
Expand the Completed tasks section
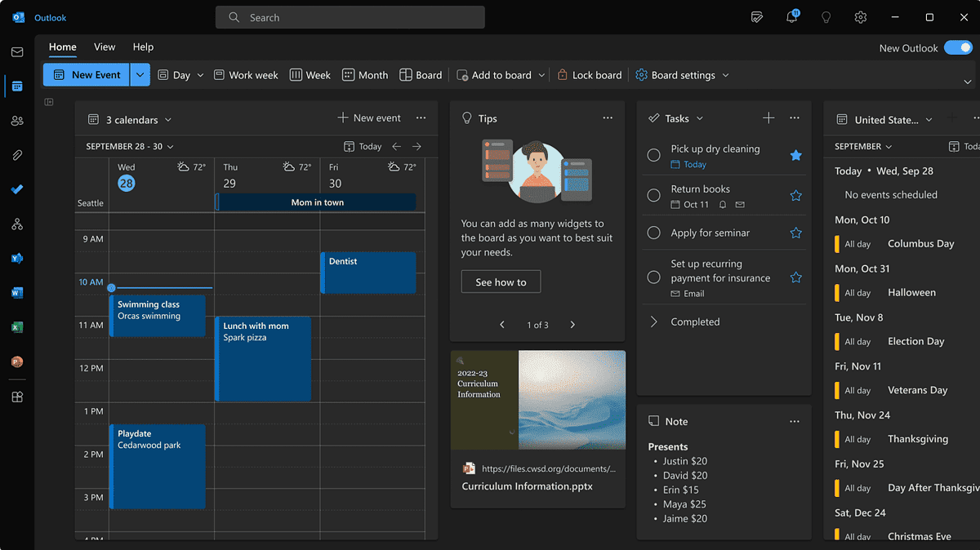(653, 322)
